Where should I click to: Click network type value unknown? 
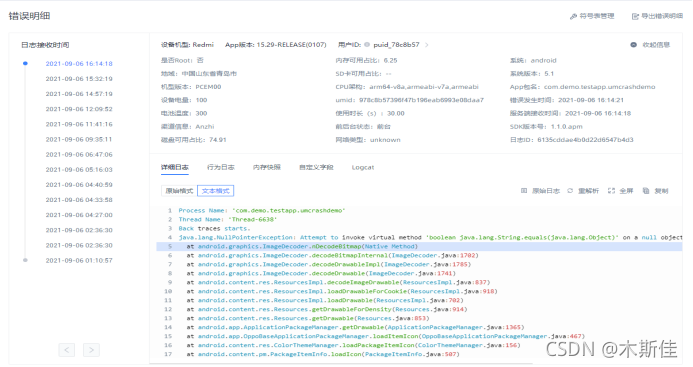click(x=385, y=140)
